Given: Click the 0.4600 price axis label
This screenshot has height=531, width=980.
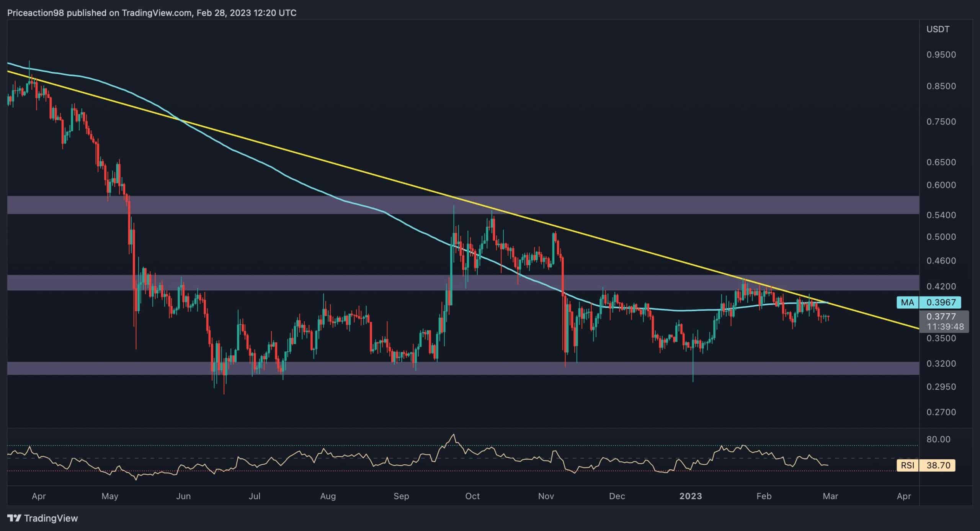Looking at the screenshot, I should click(941, 261).
